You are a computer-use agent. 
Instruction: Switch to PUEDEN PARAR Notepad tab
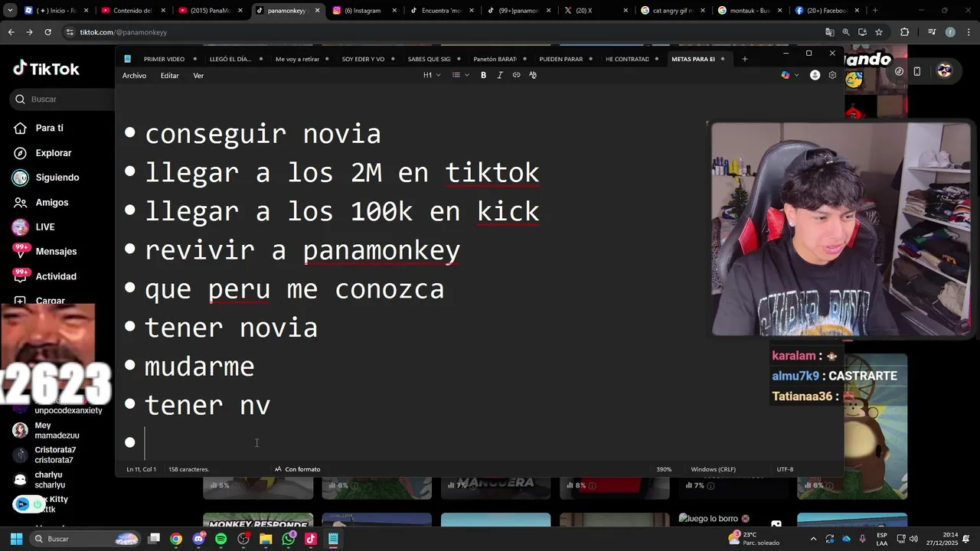coord(561,59)
